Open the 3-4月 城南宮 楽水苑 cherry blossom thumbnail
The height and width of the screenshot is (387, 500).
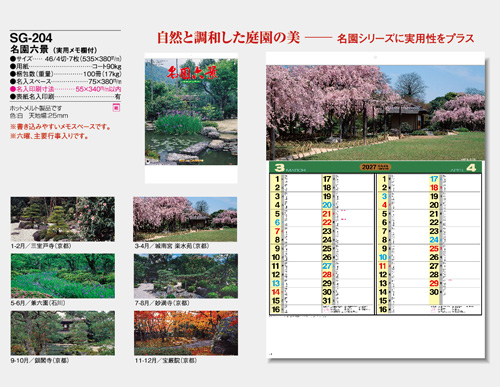tap(185, 219)
